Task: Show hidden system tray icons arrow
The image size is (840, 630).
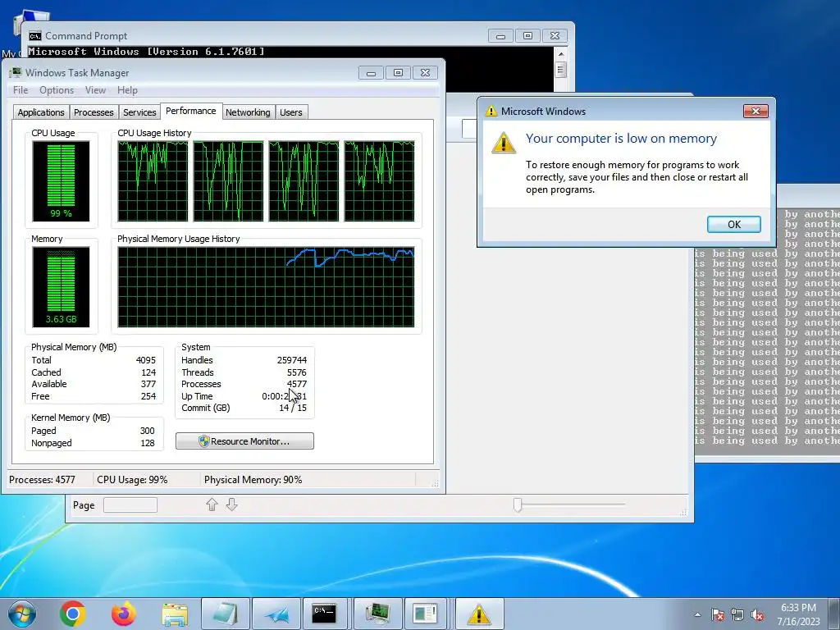Action: 697,614
